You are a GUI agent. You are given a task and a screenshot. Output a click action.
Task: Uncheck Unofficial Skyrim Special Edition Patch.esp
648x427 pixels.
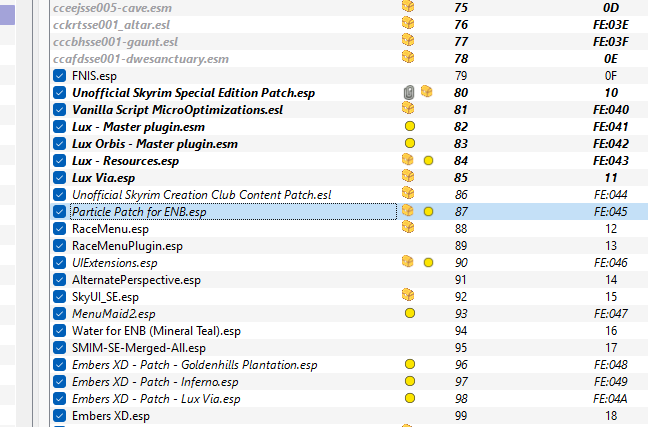(60, 93)
